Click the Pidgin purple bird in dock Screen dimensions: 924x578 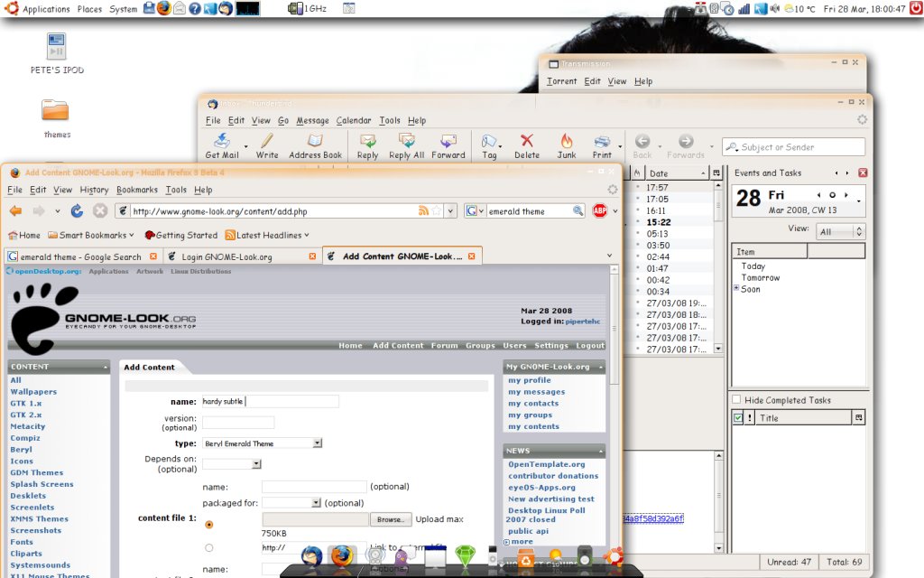[402, 557]
